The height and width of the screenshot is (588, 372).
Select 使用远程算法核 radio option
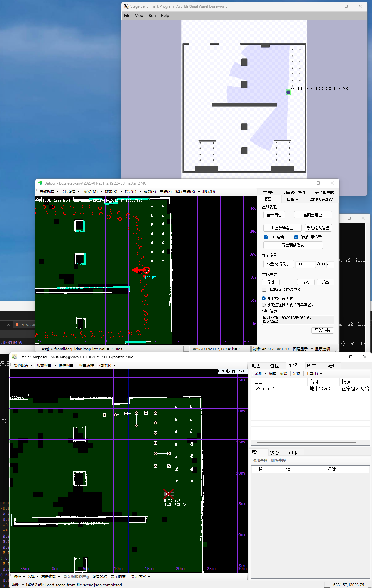click(263, 305)
